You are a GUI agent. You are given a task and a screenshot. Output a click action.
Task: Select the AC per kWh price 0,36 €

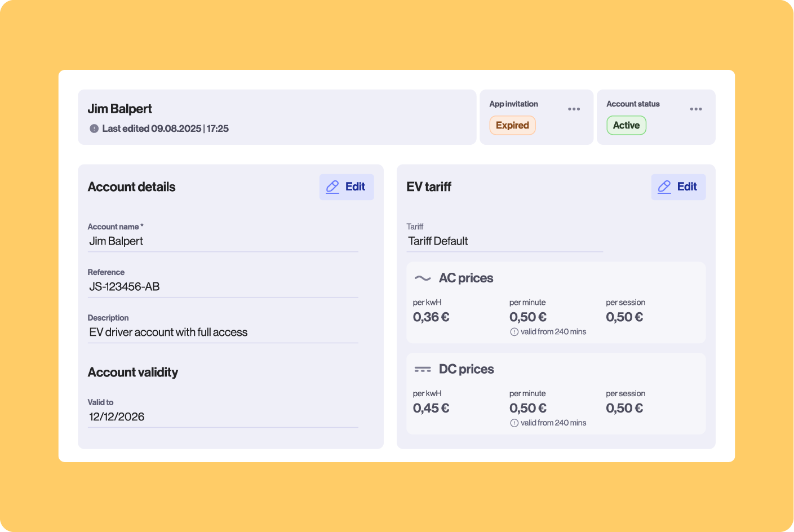(x=431, y=317)
